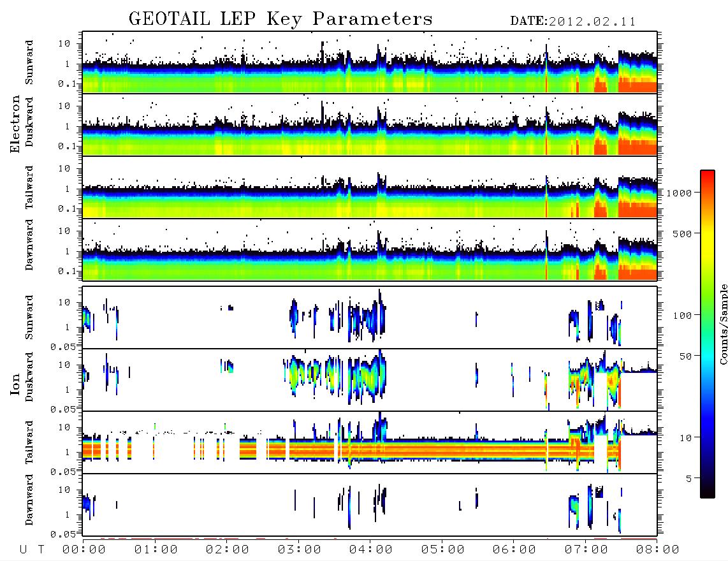Click the color bar "10" tick value
Screen dimensions: 728x561
(x=685, y=437)
